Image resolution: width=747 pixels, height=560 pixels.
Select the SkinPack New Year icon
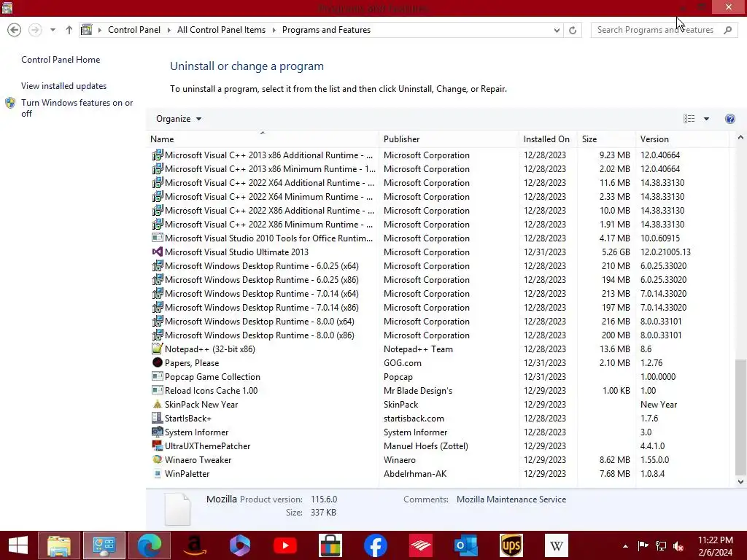point(158,404)
